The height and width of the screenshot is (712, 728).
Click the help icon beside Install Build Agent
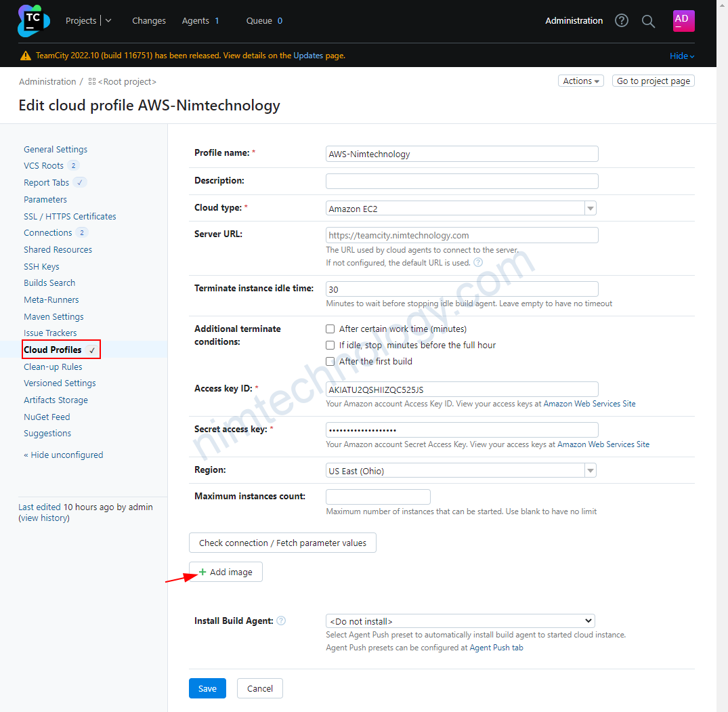tap(281, 621)
